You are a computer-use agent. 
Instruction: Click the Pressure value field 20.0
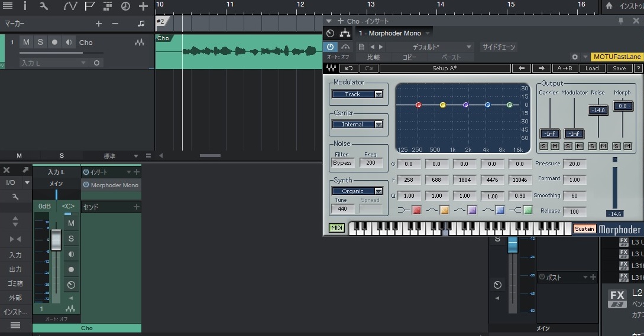tap(574, 164)
